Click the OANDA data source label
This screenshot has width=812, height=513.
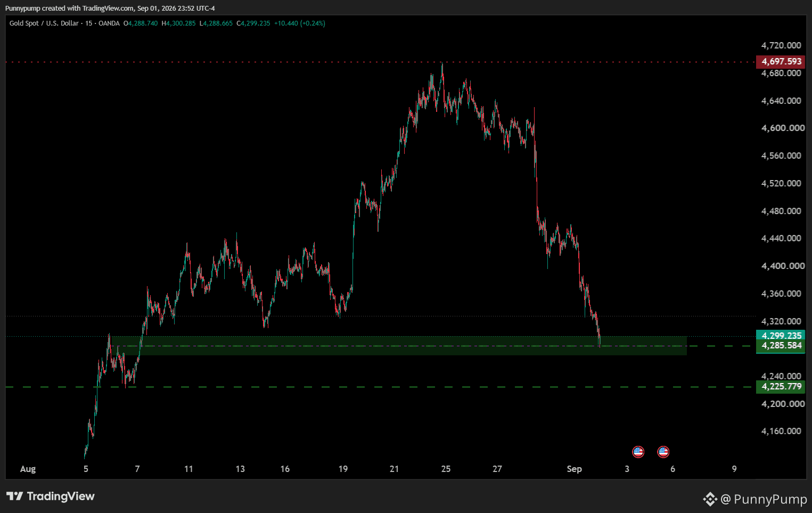pyautogui.click(x=109, y=23)
